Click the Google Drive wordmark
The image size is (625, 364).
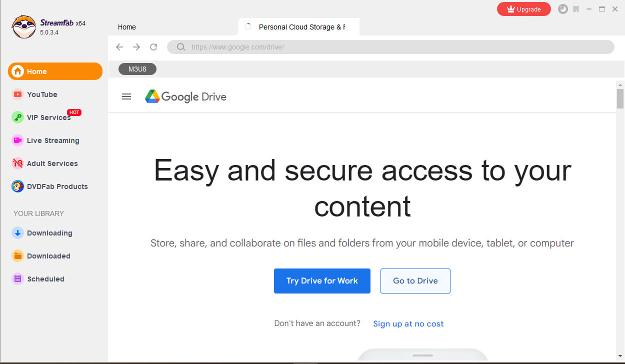[194, 97]
